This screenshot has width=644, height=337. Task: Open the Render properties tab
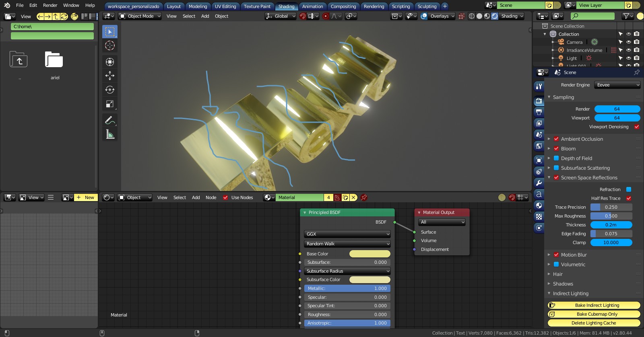[x=539, y=101]
